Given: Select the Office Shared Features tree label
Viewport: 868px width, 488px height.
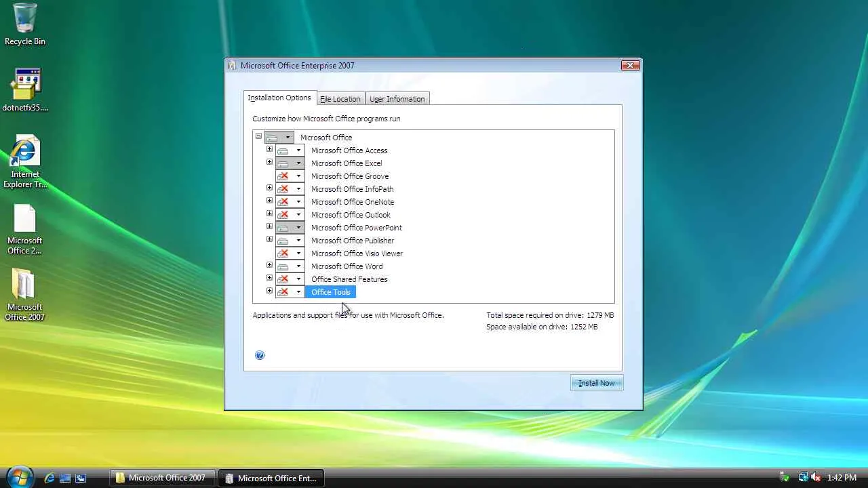Looking at the screenshot, I should 349,279.
